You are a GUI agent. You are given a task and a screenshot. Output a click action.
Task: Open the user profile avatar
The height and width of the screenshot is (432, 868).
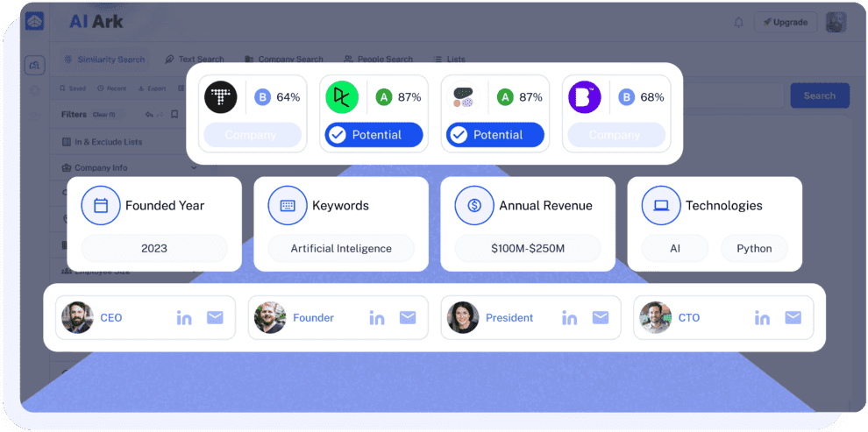836,22
